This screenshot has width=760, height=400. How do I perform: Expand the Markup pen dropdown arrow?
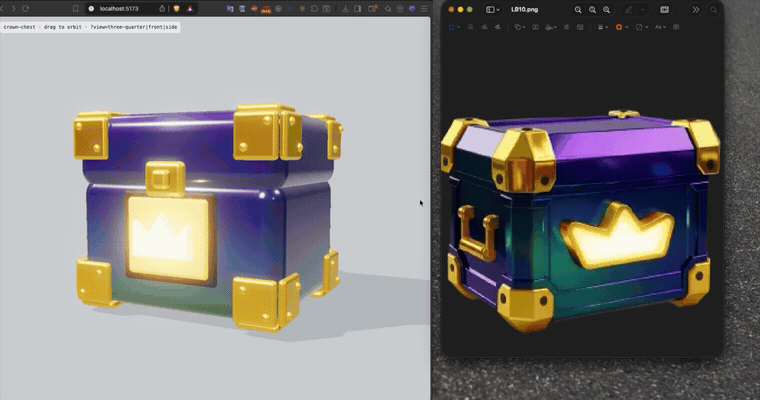(643, 9)
